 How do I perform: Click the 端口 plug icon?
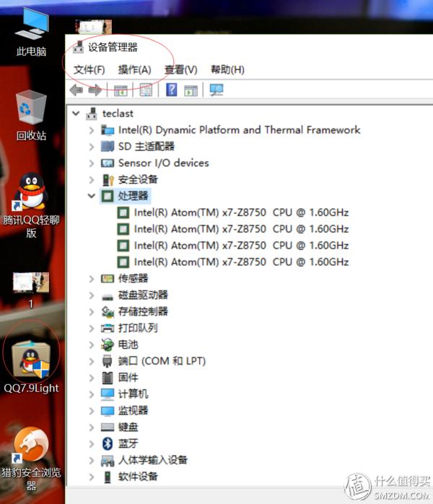[x=108, y=361]
